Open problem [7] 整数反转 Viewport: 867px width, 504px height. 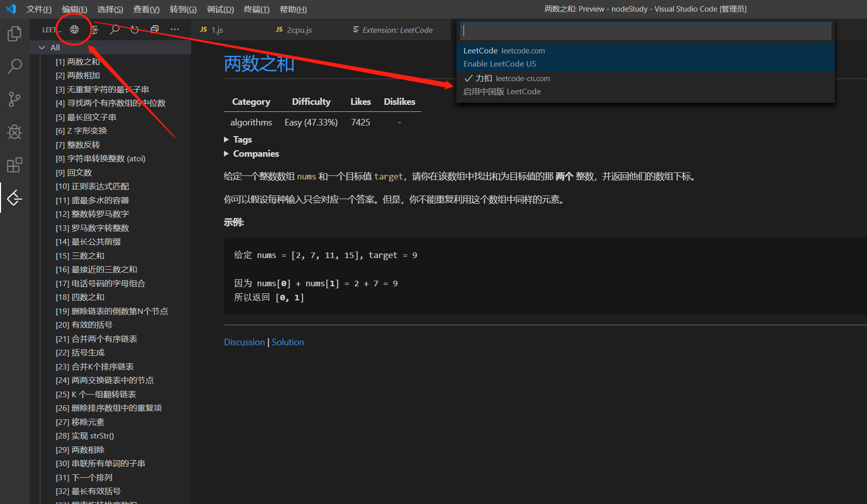pos(78,145)
